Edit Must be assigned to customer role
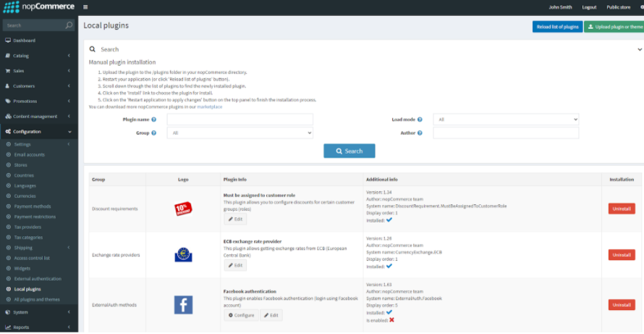The height and width of the screenshot is (334, 644). 235,220
